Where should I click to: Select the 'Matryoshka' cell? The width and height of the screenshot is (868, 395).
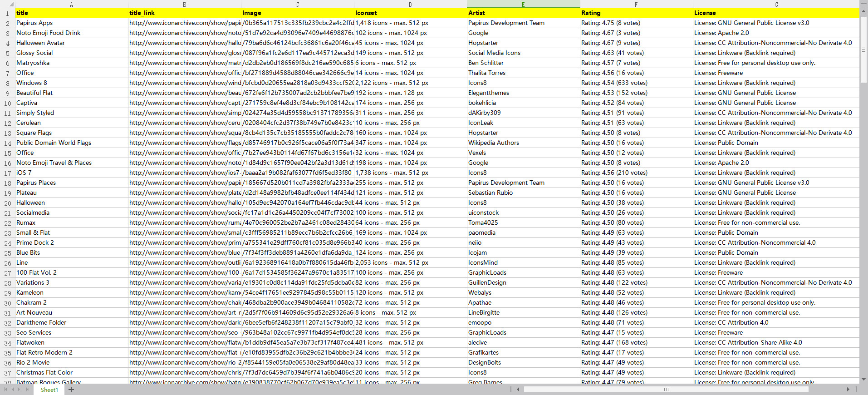[x=71, y=63]
